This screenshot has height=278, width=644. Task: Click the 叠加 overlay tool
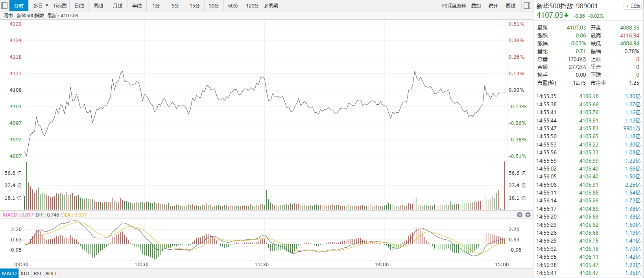[476, 6]
